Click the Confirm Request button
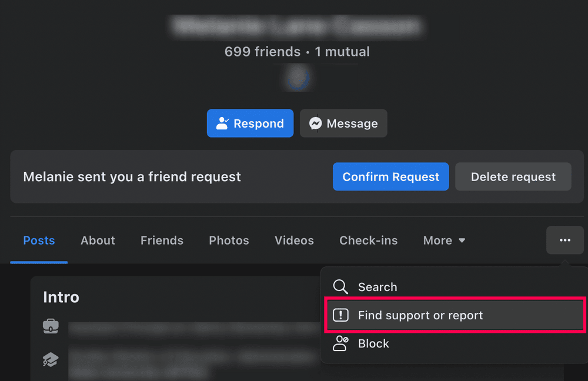 tap(390, 176)
